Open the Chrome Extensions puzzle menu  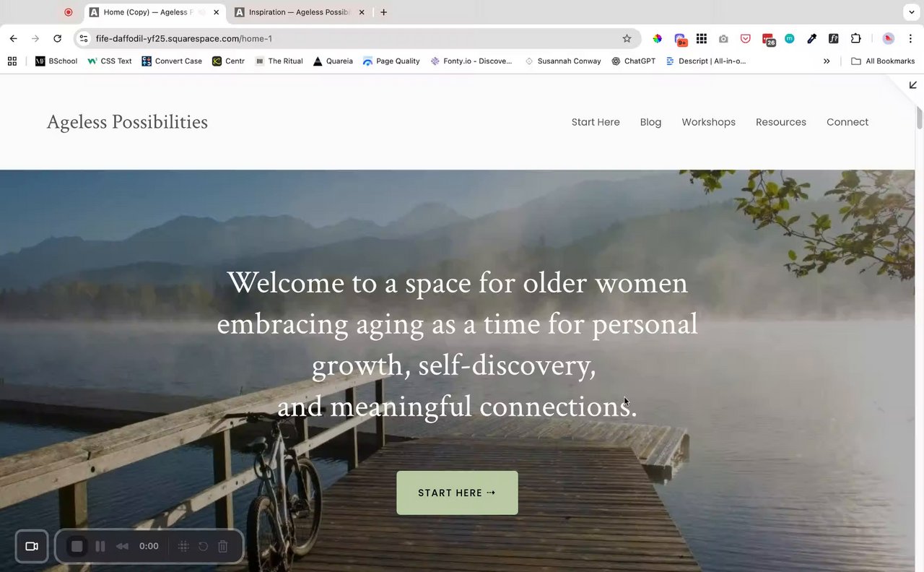[856, 38]
